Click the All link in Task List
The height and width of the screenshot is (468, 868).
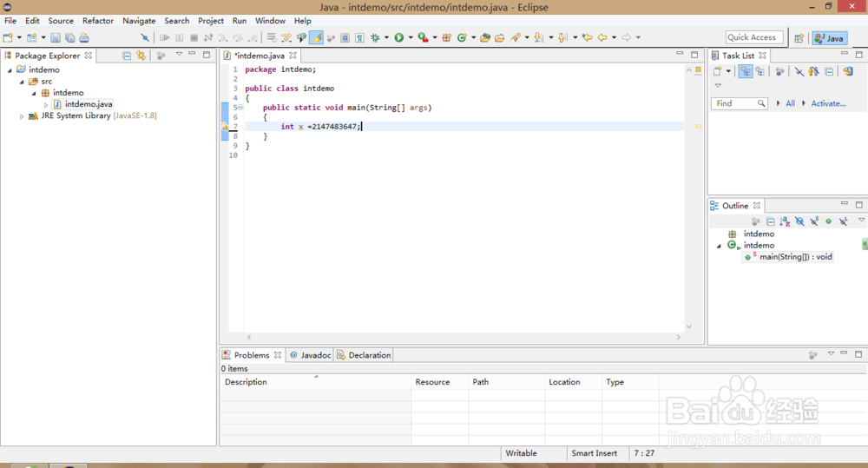(790, 103)
